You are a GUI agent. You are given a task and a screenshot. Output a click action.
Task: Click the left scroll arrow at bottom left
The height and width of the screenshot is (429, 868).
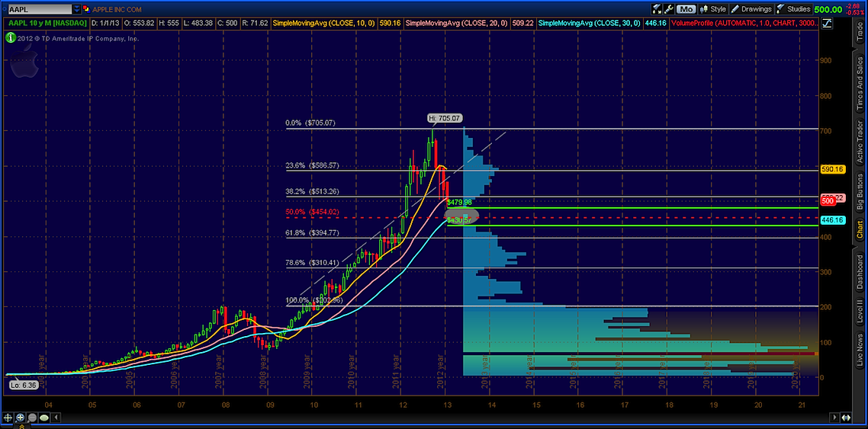click(56, 418)
